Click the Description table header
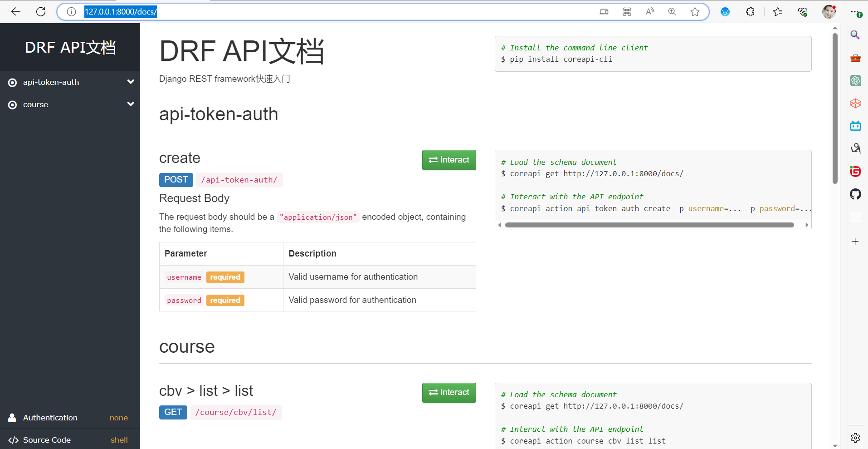This screenshot has width=868, height=449. pyautogui.click(x=312, y=253)
